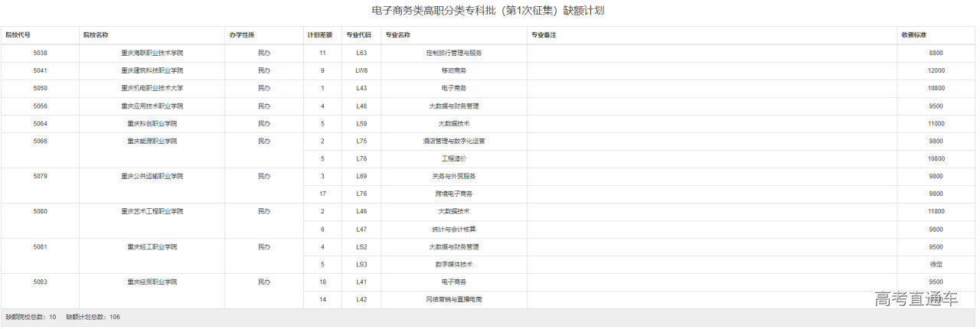980x329 pixels.
Task: Select the 专业代码 column header
Action: tap(358, 35)
